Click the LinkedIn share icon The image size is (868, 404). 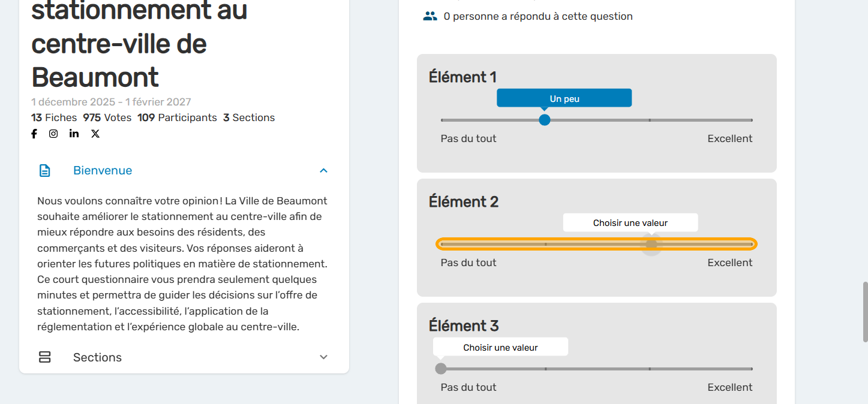[x=74, y=134]
